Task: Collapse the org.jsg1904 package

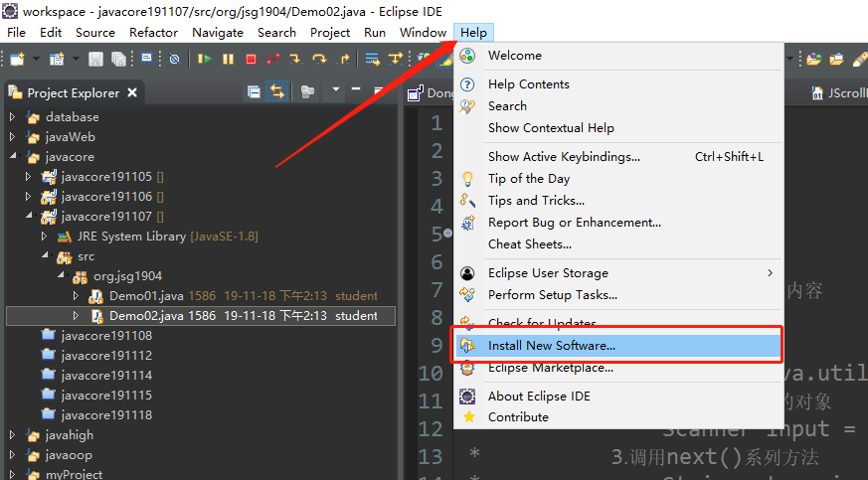Action: 61,276
